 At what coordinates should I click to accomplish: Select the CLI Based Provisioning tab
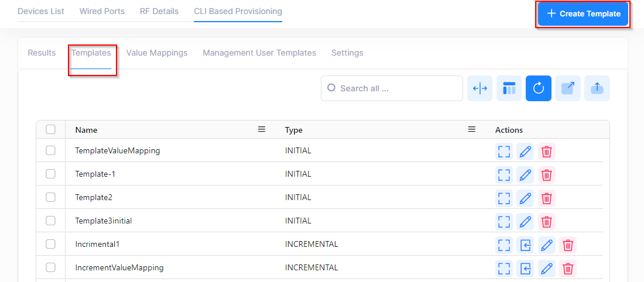[x=238, y=11]
